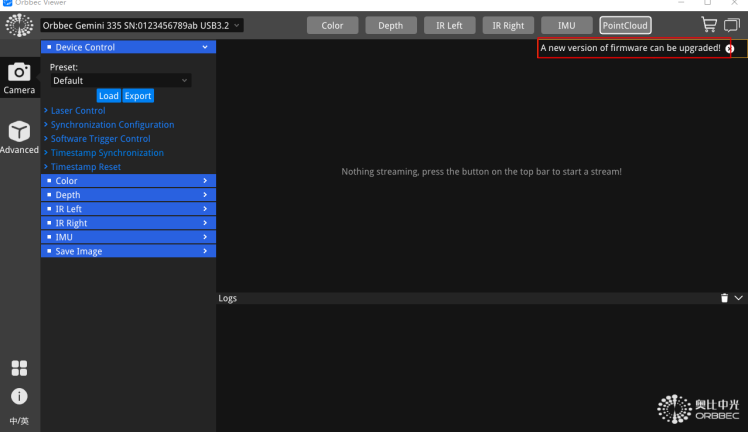Open the Camera panel in sidebar

coord(19,77)
